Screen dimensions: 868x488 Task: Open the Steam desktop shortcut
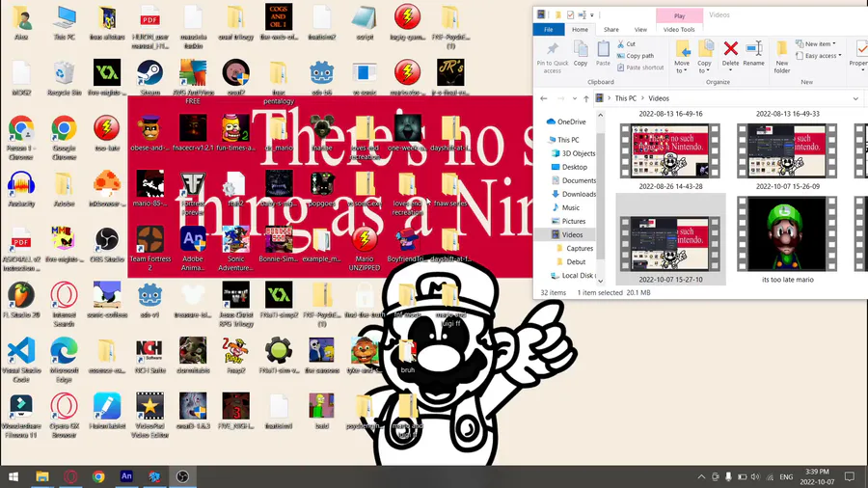click(149, 72)
